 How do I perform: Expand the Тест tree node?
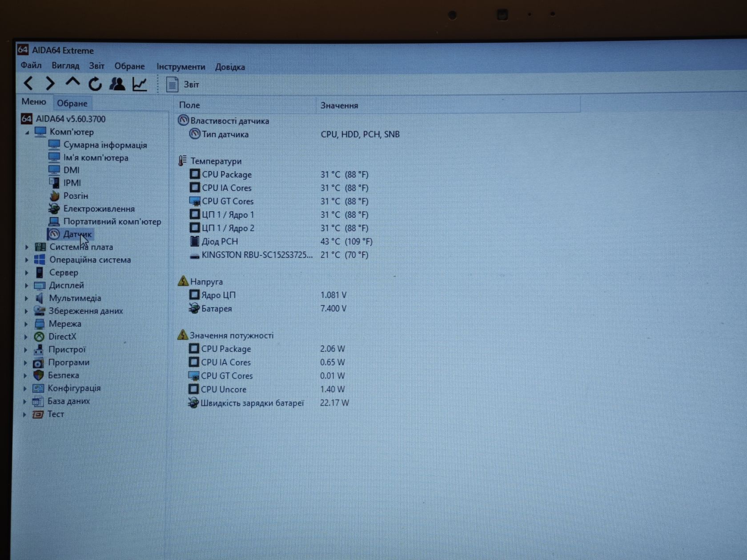[x=25, y=415]
